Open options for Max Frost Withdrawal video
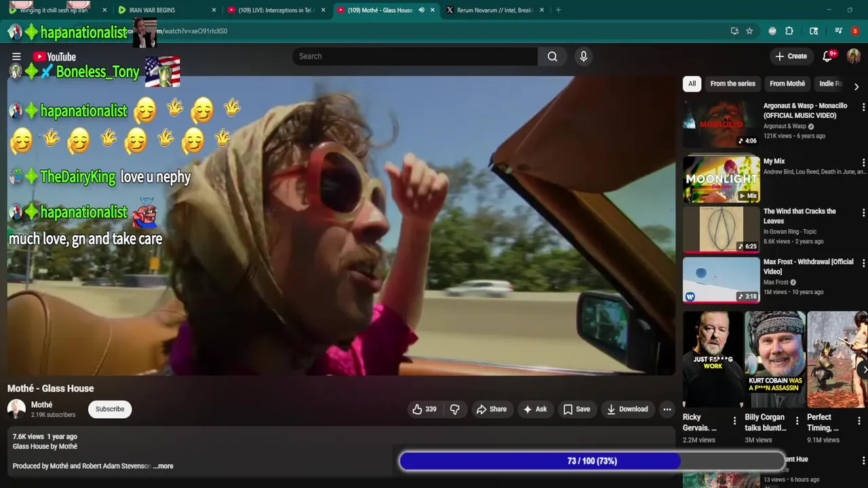The height and width of the screenshot is (488, 868). (x=863, y=263)
